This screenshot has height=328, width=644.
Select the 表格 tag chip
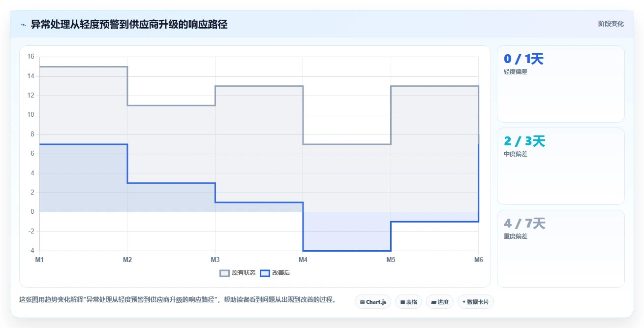click(409, 302)
